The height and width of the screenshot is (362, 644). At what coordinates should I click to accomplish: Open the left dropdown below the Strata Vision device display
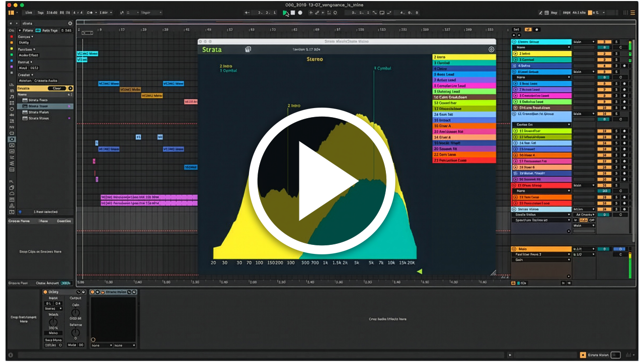(102, 345)
